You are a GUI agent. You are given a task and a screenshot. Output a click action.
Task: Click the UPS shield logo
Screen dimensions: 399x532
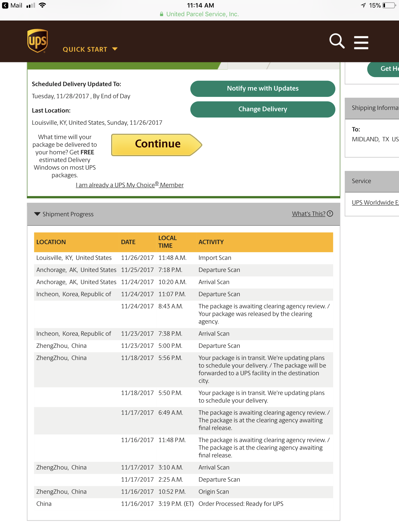click(38, 41)
